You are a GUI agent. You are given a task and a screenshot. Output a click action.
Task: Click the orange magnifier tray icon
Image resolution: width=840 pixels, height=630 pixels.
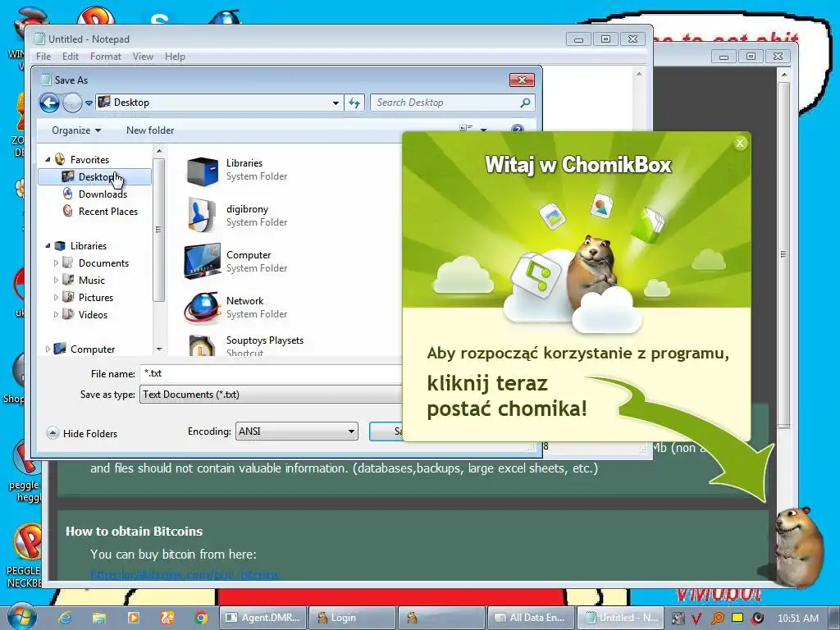pos(717,618)
